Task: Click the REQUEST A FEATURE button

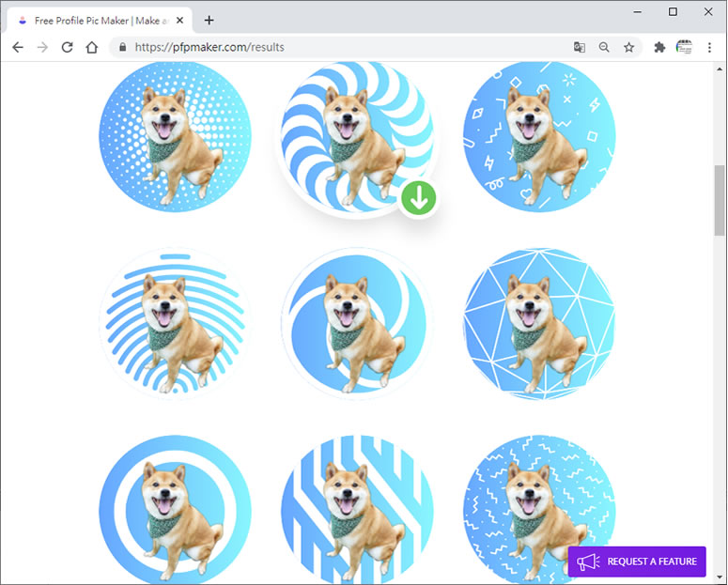Action: (637, 562)
